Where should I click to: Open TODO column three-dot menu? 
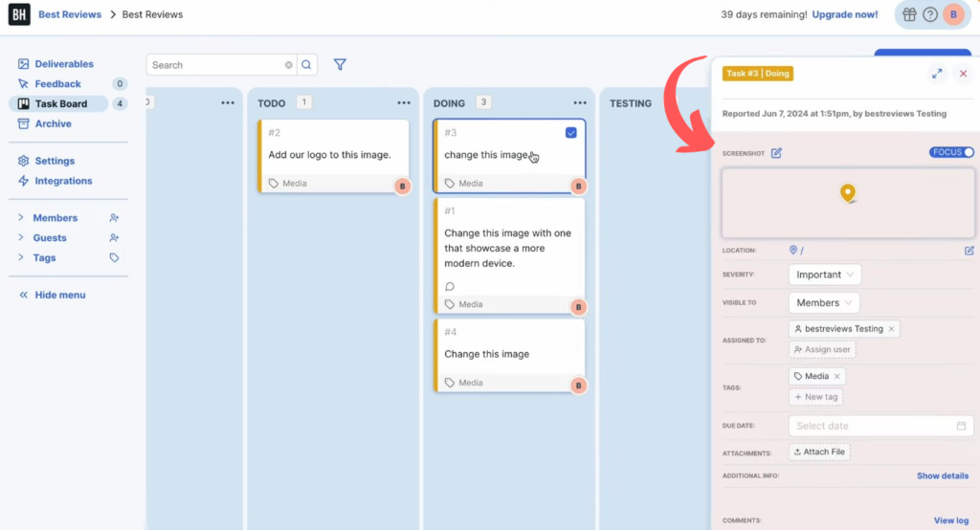(404, 103)
